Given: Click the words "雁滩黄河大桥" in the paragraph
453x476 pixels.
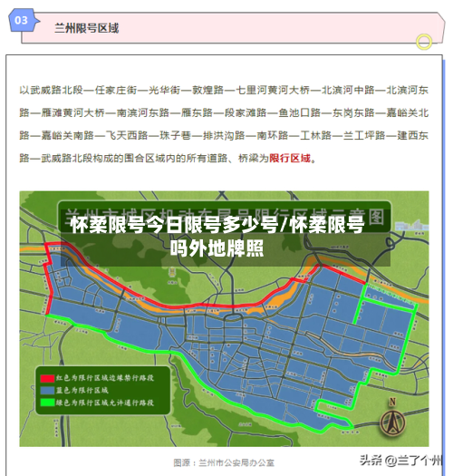Looking at the screenshot, I should click(x=72, y=112).
